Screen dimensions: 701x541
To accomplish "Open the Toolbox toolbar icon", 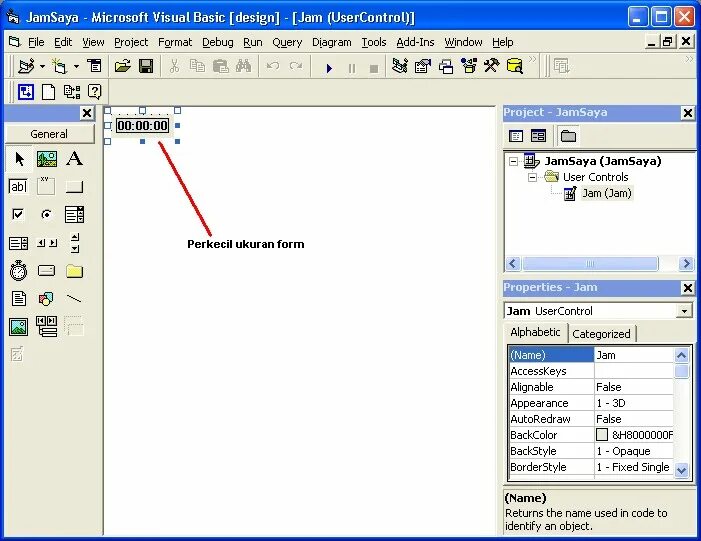I will click(x=492, y=67).
